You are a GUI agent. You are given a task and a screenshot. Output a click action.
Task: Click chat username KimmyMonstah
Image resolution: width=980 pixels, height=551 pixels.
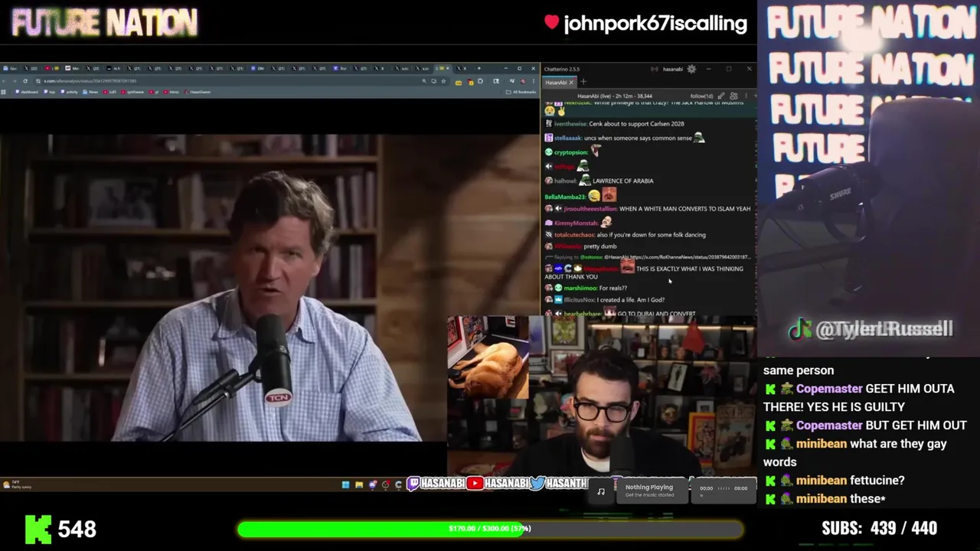coord(577,223)
